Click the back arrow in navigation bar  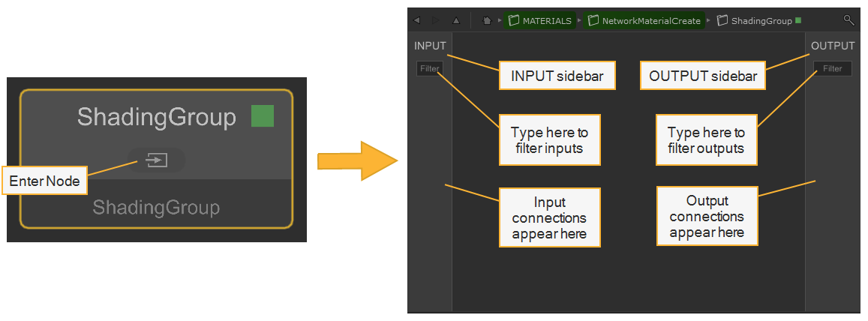pyautogui.click(x=417, y=21)
